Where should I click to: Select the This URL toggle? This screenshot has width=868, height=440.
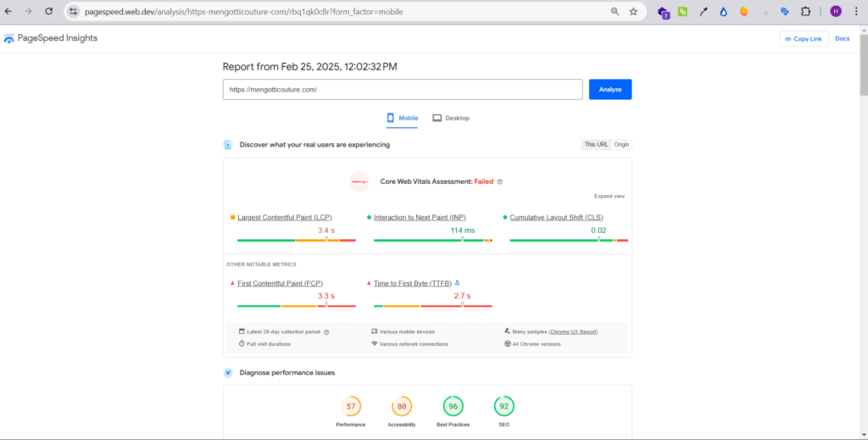(x=596, y=144)
